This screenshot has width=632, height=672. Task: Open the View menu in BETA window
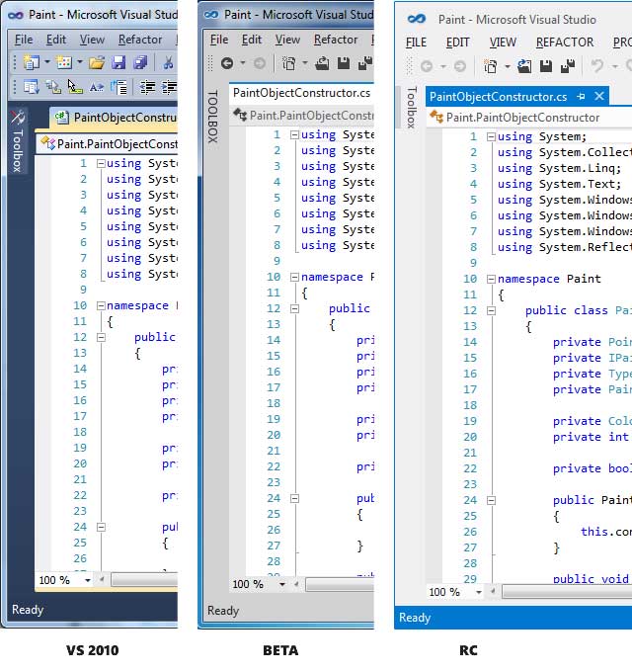point(287,40)
